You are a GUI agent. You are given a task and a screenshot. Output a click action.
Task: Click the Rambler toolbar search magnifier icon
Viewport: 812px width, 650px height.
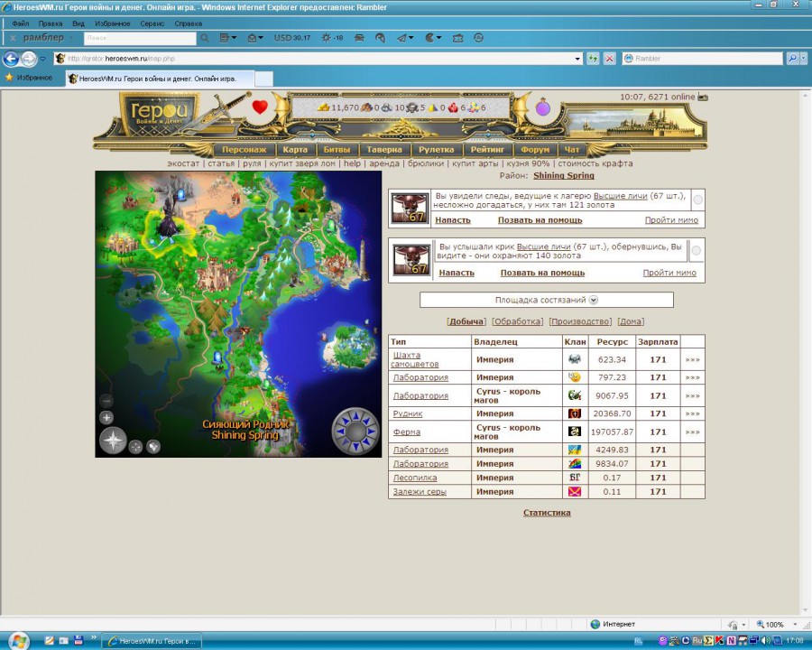205,38
